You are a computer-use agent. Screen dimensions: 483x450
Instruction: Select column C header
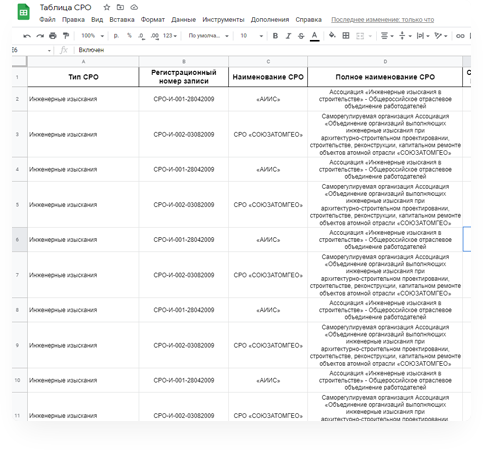(x=268, y=62)
